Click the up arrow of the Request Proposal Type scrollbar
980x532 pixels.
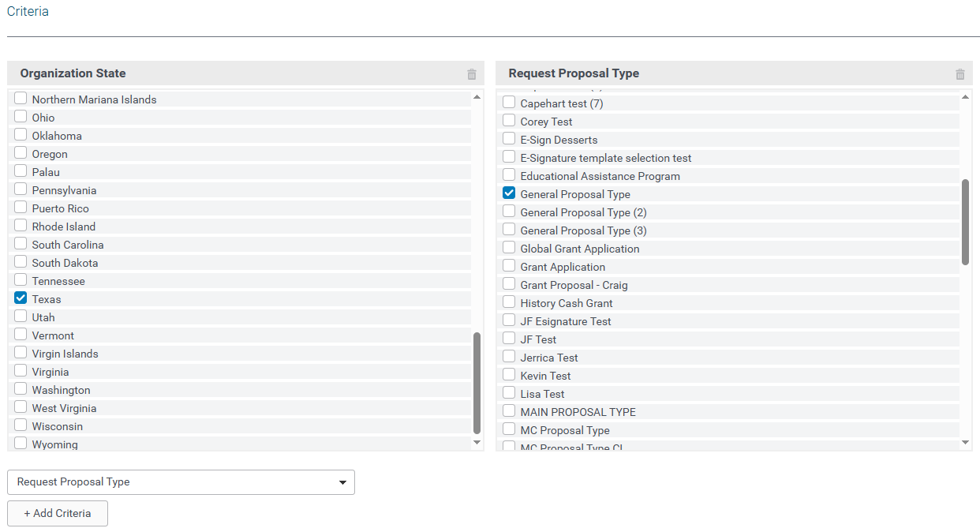[x=966, y=97]
